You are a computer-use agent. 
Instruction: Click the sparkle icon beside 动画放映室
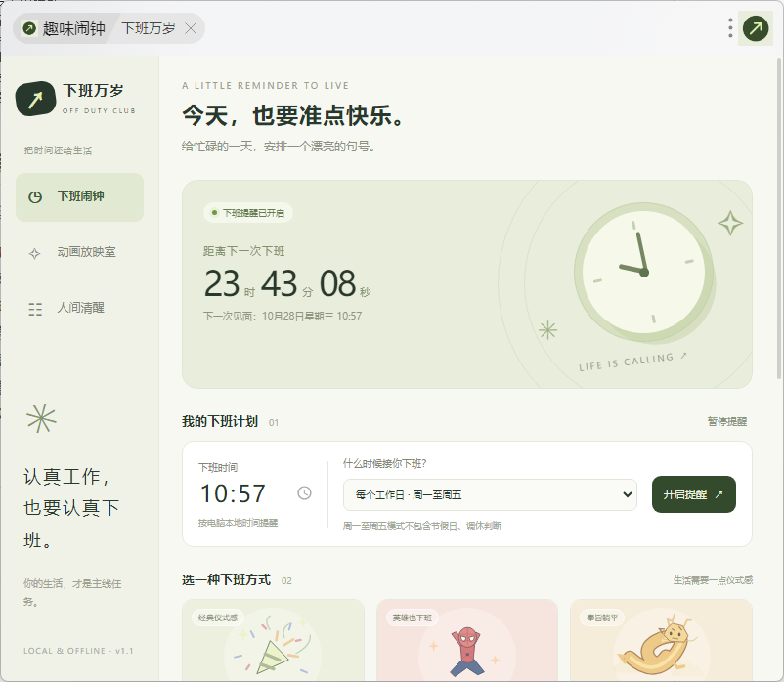click(34, 253)
